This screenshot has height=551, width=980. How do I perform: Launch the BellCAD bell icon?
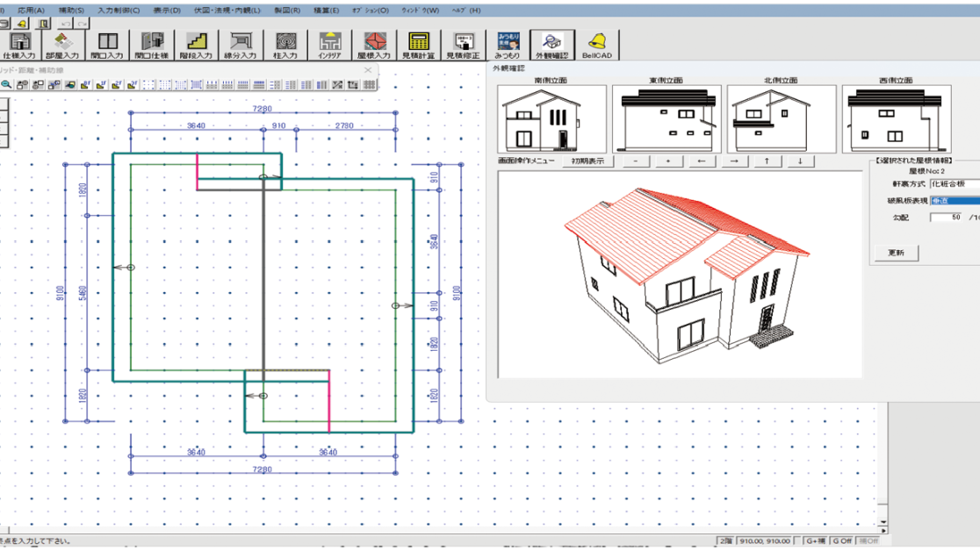[597, 45]
